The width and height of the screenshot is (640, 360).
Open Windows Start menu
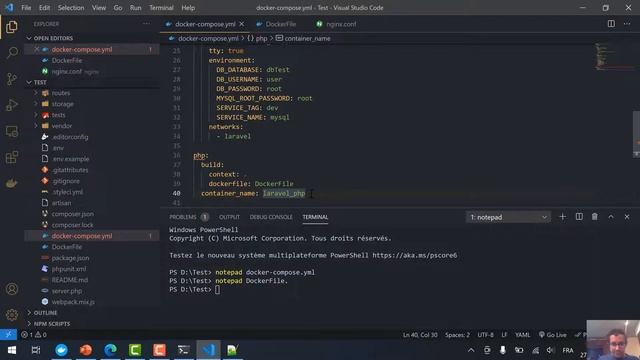click(x=12, y=350)
